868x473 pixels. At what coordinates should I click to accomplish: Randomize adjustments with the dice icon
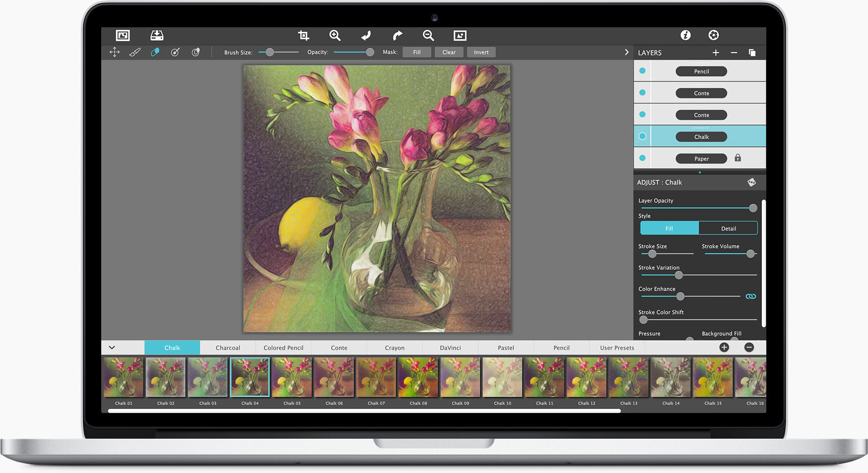(751, 182)
